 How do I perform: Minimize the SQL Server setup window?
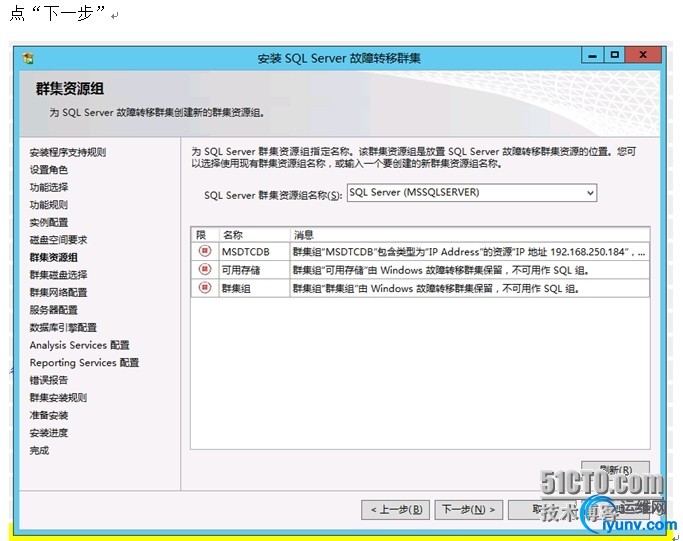592,55
